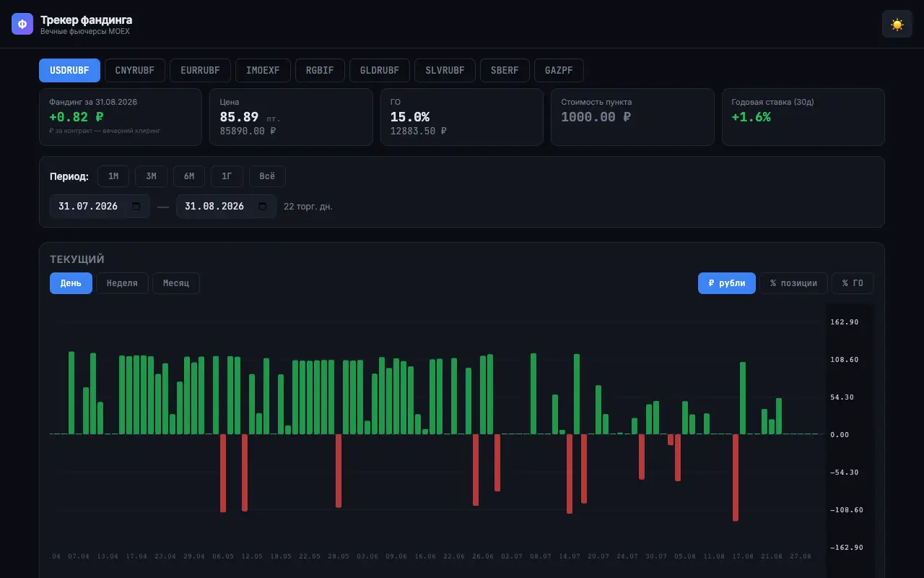This screenshot has width=924, height=578.
Task: Select SLVRUBF futures tab
Action: [x=445, y=71]
